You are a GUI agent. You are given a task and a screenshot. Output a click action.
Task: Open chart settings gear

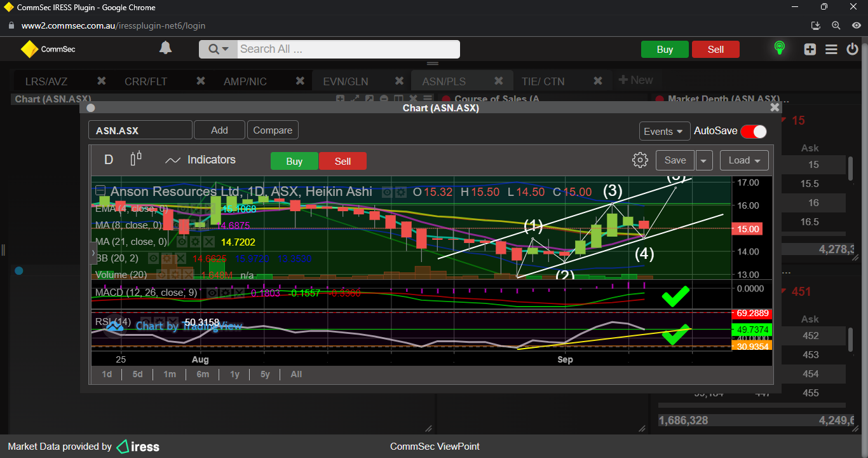point(640,160)
